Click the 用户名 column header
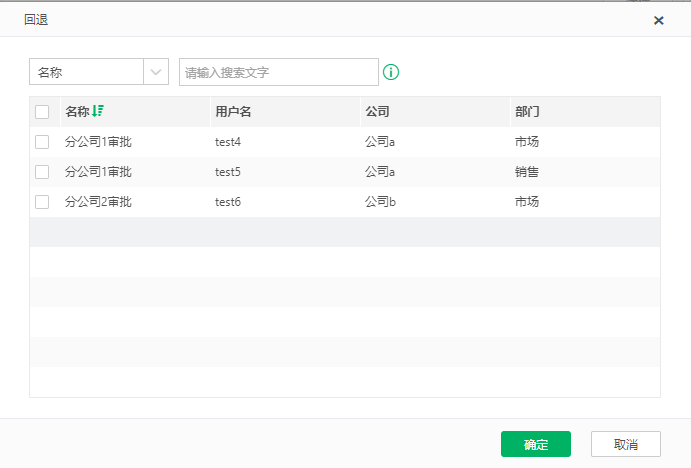 pyautogui.click(x=233, y=111)
